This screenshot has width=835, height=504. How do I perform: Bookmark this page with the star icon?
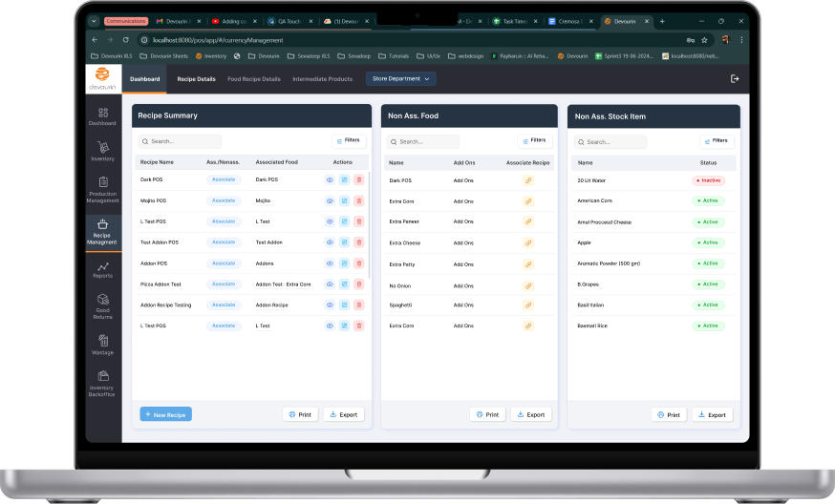tap(704, 40)
